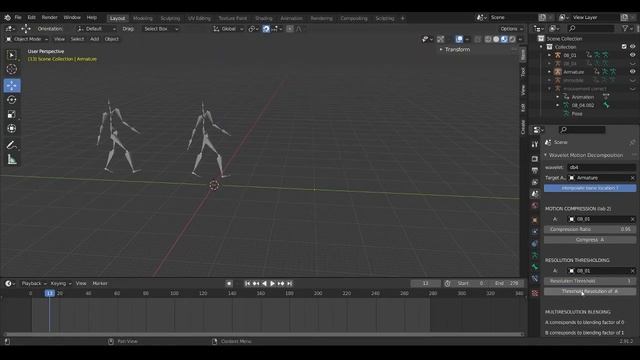
Task: Open the Bone Constraints properties tab icon
Action: pyautogui.click(x=535, y=279)
